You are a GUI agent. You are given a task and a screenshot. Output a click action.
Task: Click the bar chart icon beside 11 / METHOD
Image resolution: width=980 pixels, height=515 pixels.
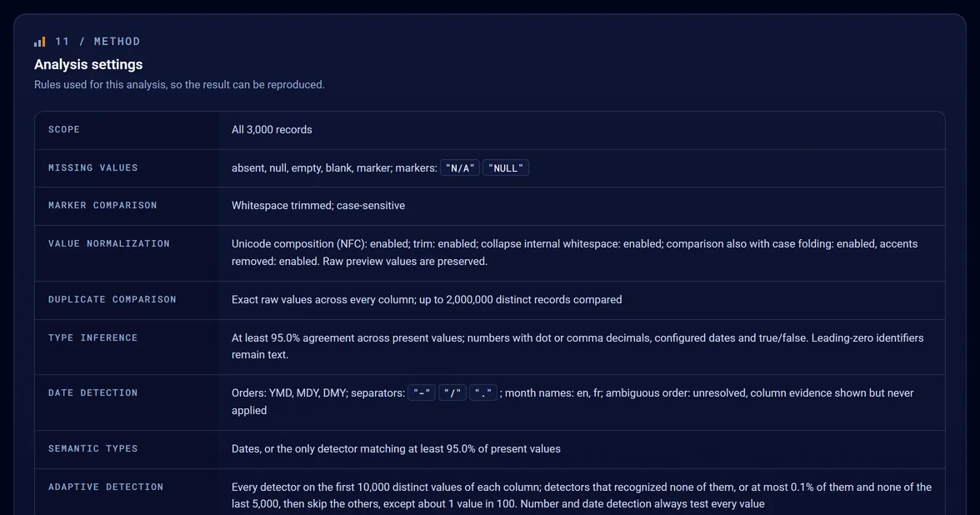click(39, 42)
